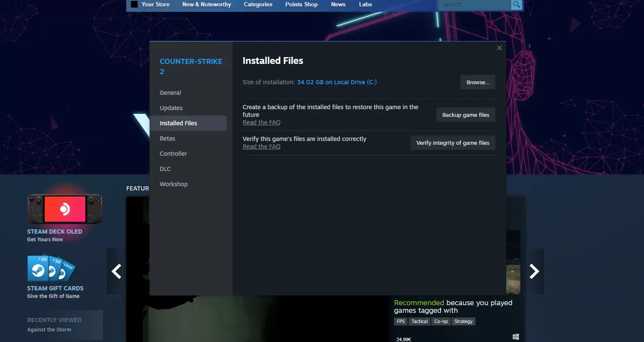The image size is (644, 342).
Task: Open Steam Deck OLED text link
Action: tap(55, 232)
